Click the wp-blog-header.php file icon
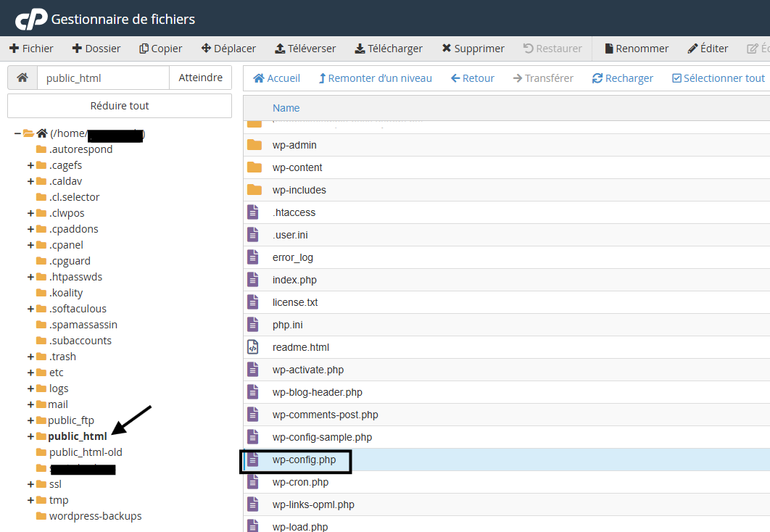 coord(253,392)
